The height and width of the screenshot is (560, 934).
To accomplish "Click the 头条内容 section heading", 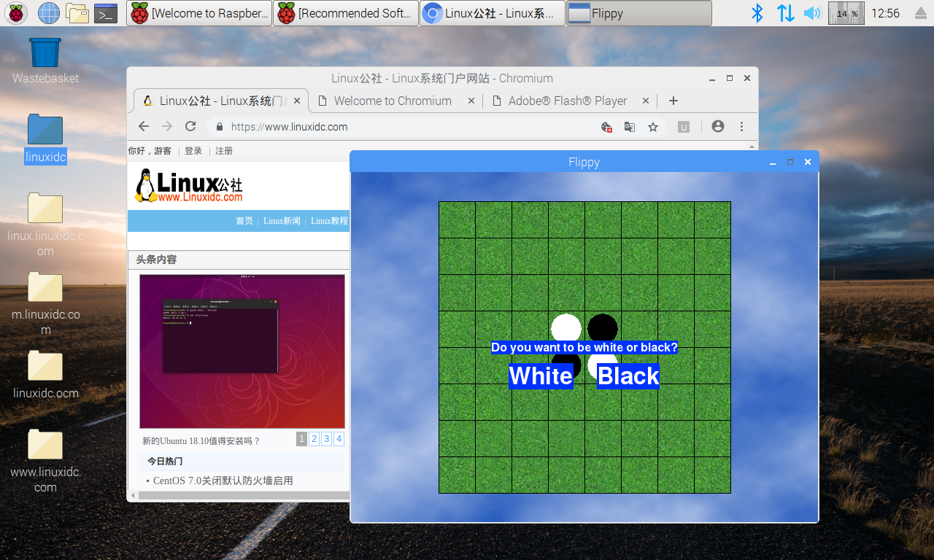I will click(x=156, y=260).
